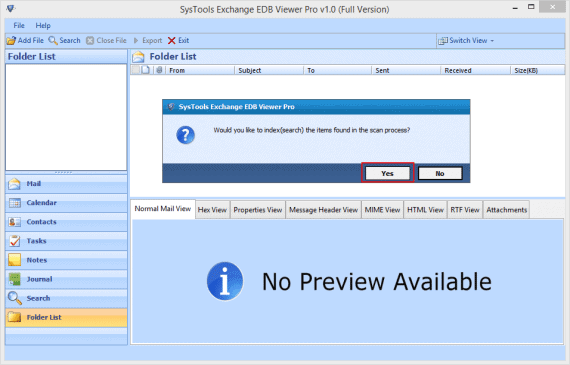Viewport: 570px width, 365px height.
Task: Sort by the Size(KB) column header
Action: click(538, 70)
